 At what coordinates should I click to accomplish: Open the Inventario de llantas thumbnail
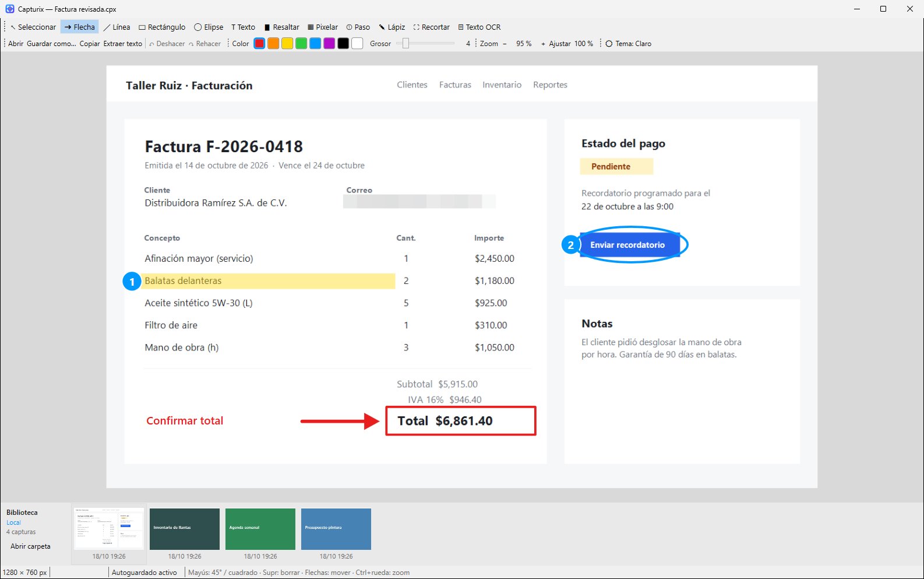click(185, 529)
